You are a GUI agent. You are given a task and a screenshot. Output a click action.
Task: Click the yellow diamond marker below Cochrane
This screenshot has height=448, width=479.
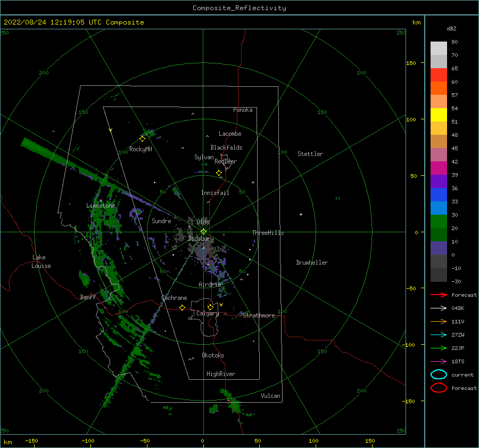[182, 307]
